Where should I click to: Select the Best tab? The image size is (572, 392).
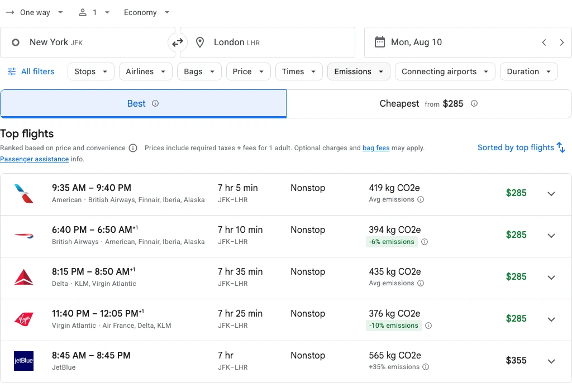tap(143, 103)
